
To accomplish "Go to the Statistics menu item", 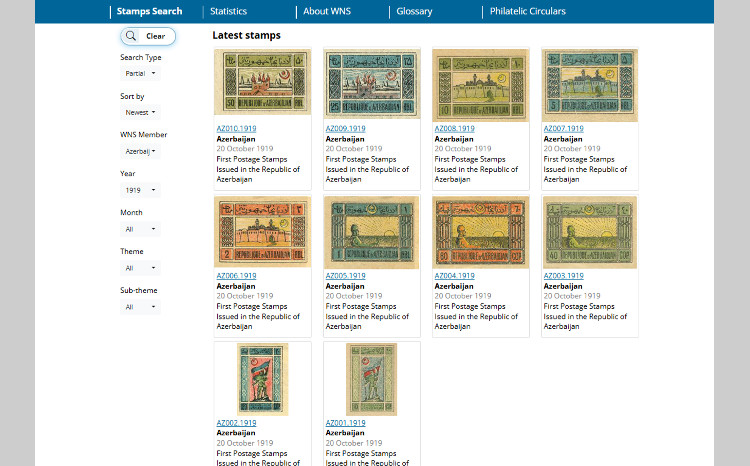I will pos(228,12).
